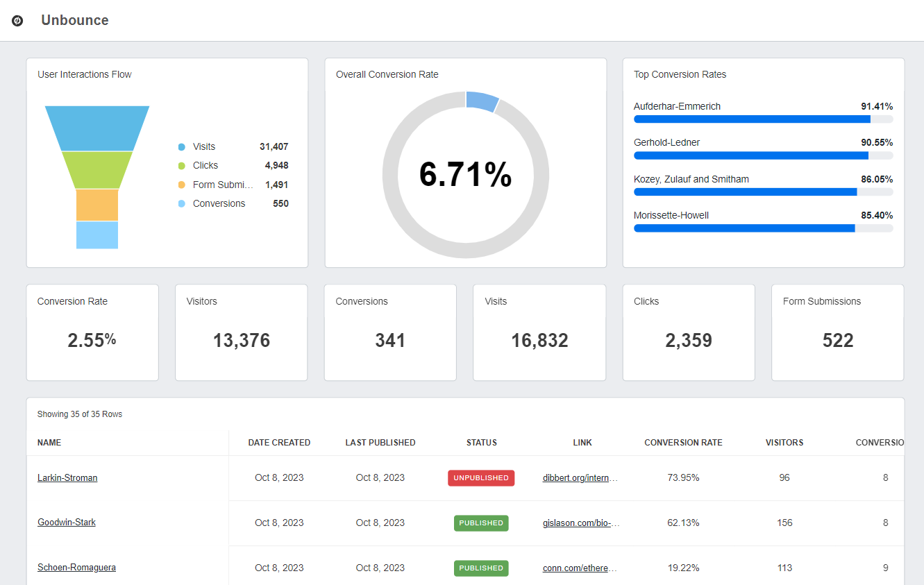Click the Visits legend dot
Screen dimensions: 924x585
(182, 147)
